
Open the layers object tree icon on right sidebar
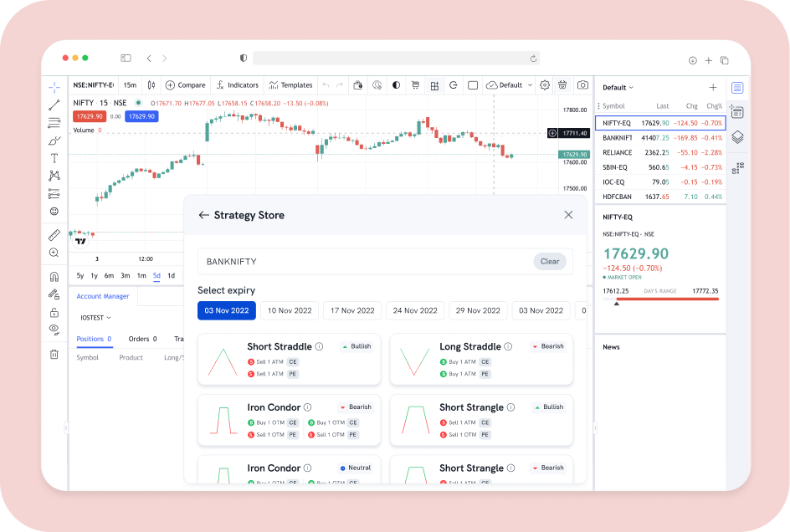[x=737, y=137]
